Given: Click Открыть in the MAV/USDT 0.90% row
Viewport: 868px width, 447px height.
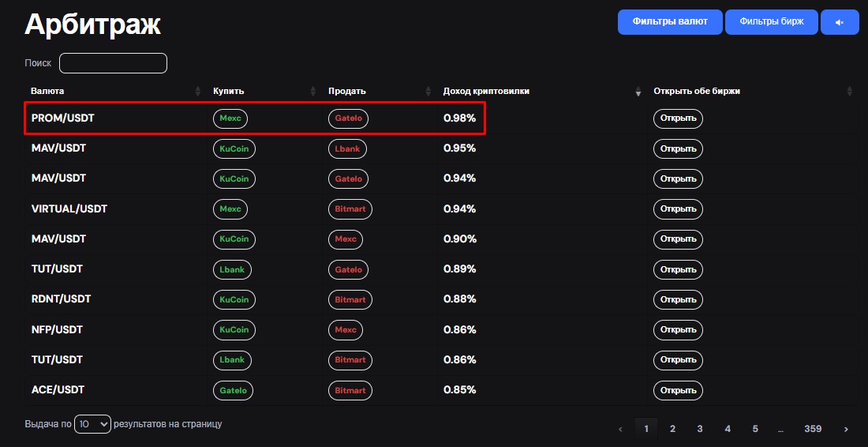Looking at the screenshot, I should click(678, 239).
